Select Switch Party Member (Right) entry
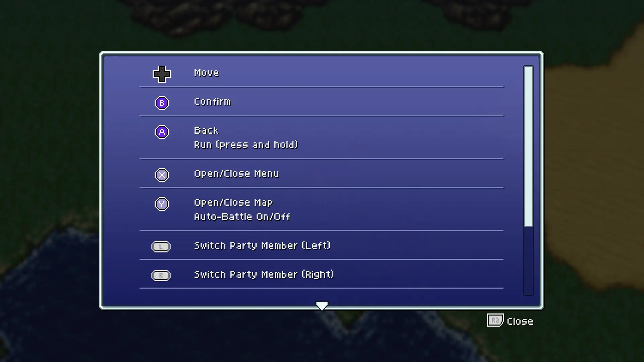Image resolution: width=644 pixels, height=362 pixels. (322, 275)
